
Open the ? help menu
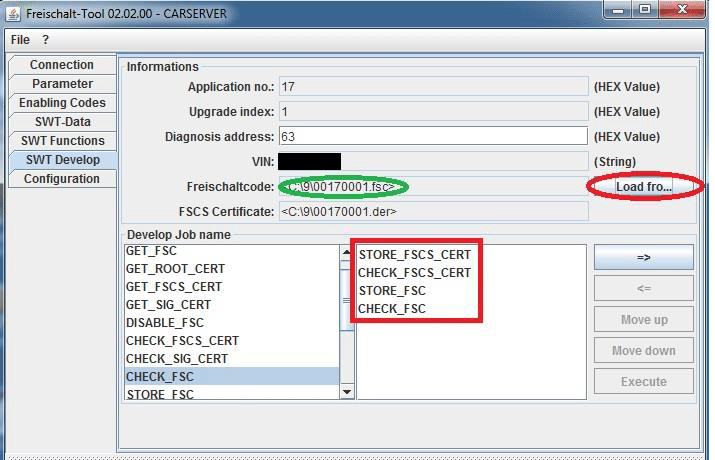click(45, 40)
